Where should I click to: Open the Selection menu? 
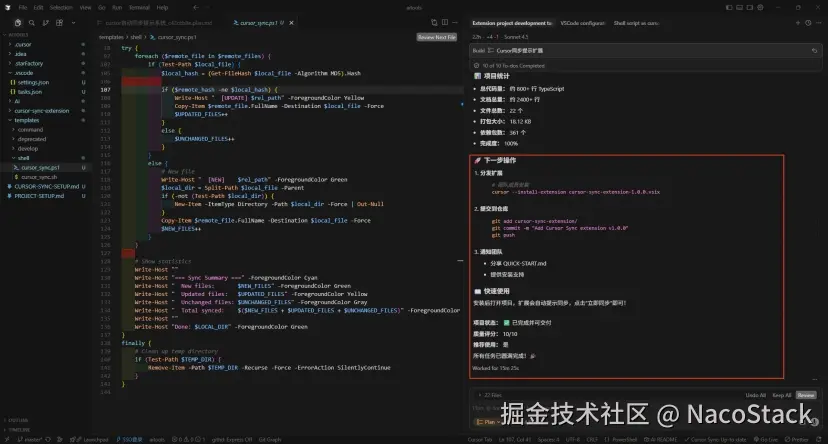click(x=61, y=7)
